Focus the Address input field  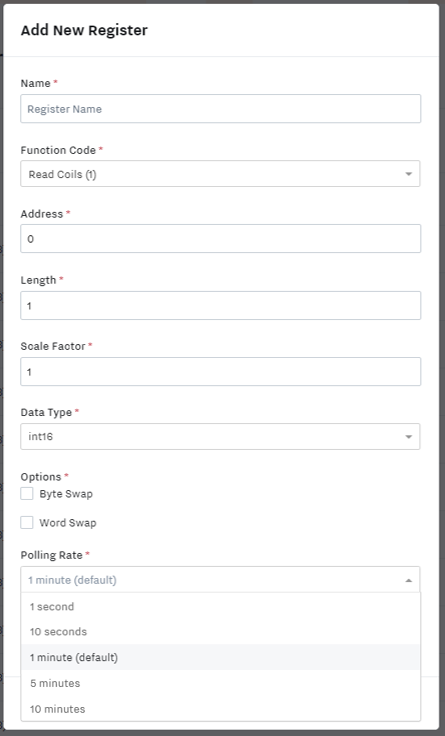pyautogui.click(x=221, y=238)
